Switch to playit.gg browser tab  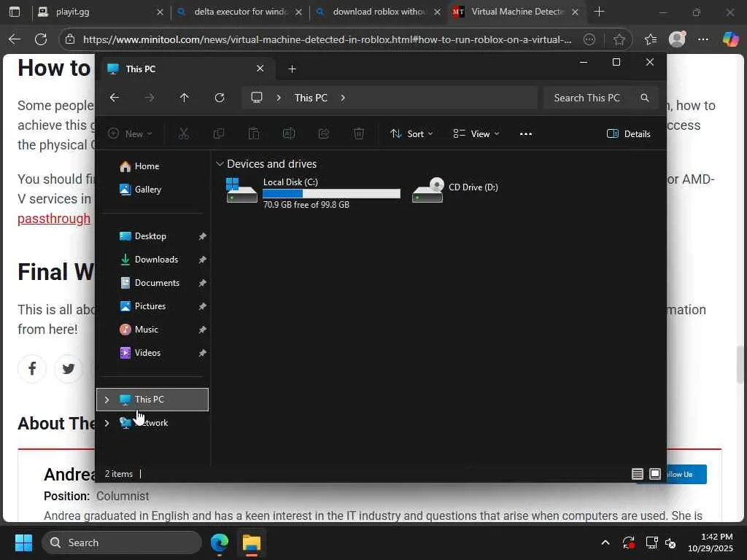pyautogui.click(x=99, y=12)
